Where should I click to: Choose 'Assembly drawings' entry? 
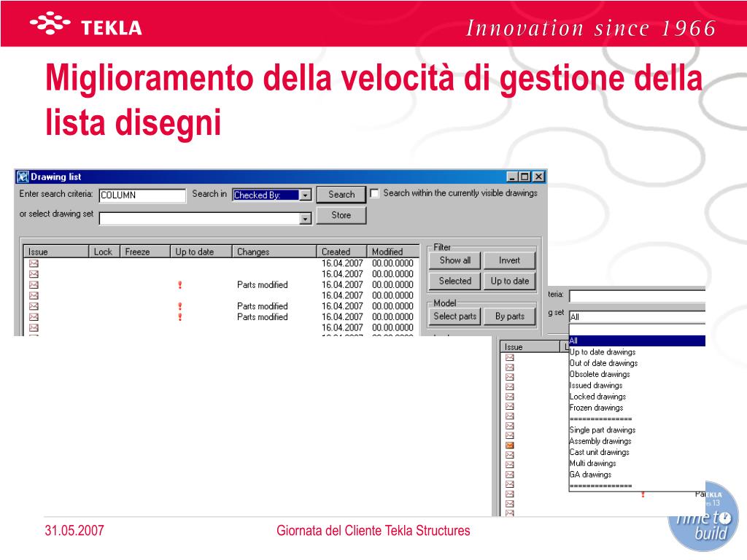pyautogui.click(x=600, y=441)
